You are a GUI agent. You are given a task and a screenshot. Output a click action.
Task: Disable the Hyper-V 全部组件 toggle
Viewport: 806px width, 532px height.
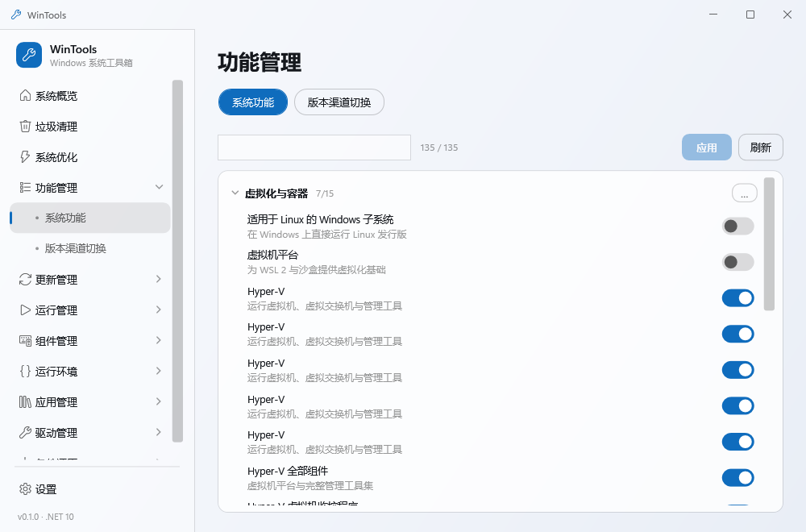click(x=737, y=478)
